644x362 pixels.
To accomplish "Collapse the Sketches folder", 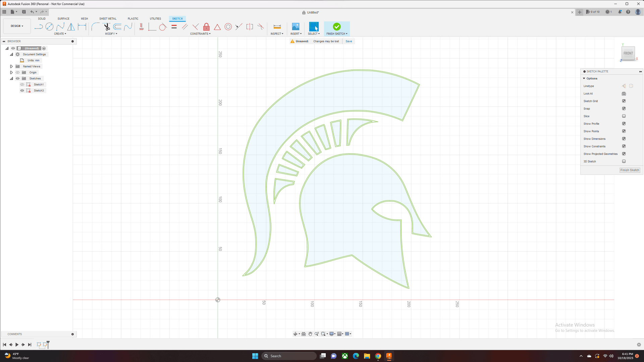I will click(x=11, y=78).
